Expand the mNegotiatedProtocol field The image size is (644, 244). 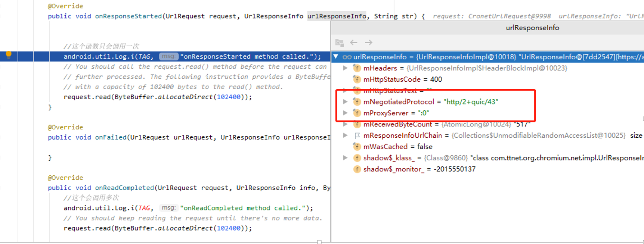346,101
